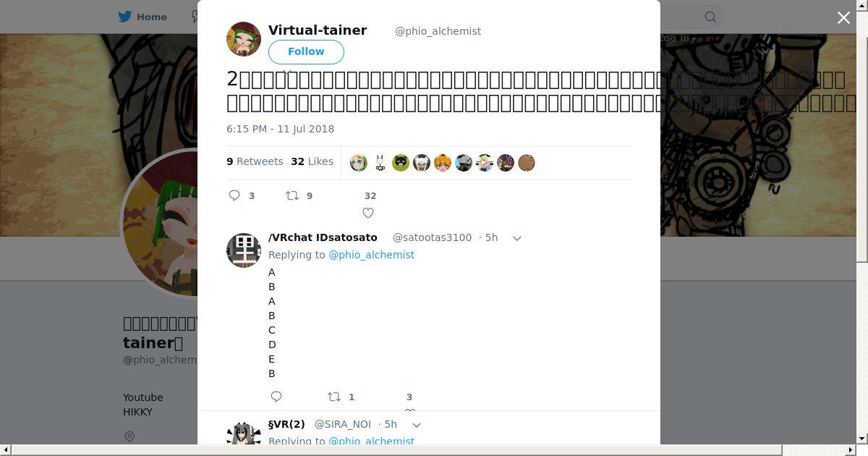Open satootas3100's avatar thumbnail
This screenshot has height=456, width=868.
click(x=244, y=250)
